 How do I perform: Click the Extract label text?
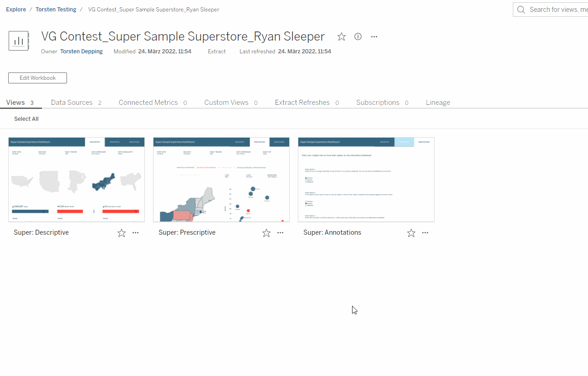(217, 52)
